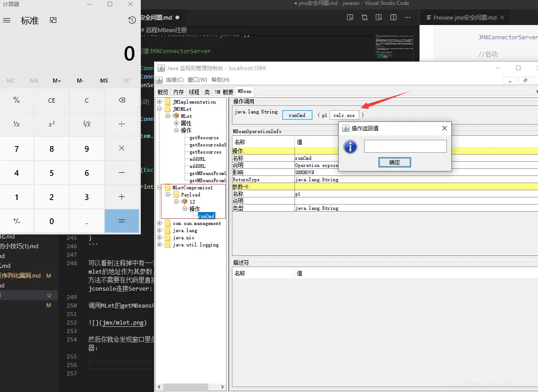Switch to the 内存 tab
538x392 pixels.
tap(178, 92)
